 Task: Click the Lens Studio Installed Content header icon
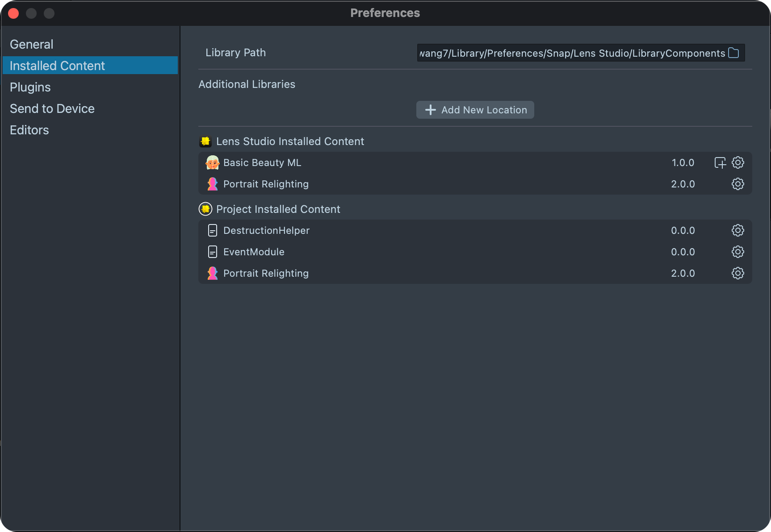click(205, 141)
